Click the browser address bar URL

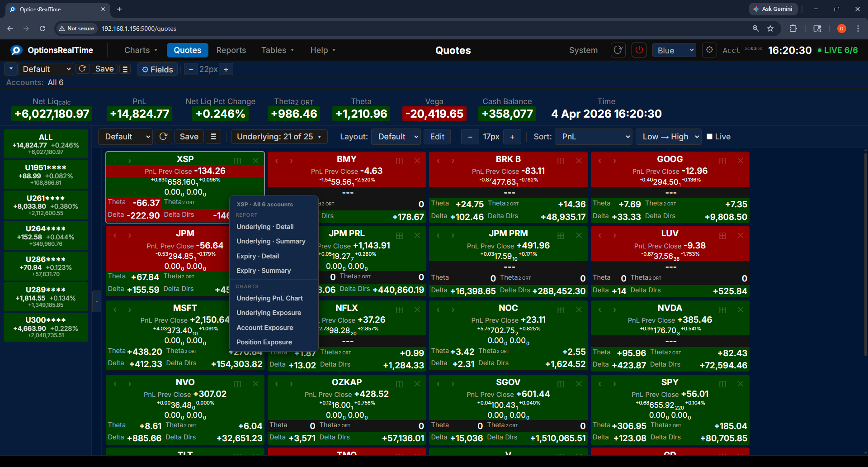pyautogui.click(x=139, y=29)
